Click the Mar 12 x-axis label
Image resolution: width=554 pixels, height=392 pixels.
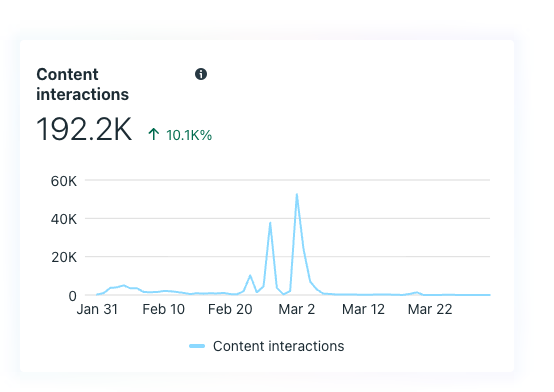tap(363, 309)
